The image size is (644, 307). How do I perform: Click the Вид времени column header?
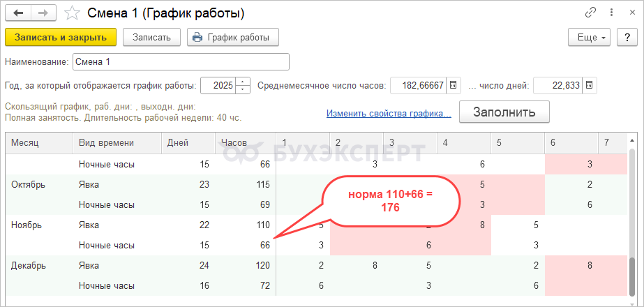pyautogui.click(x=117, y=142)
